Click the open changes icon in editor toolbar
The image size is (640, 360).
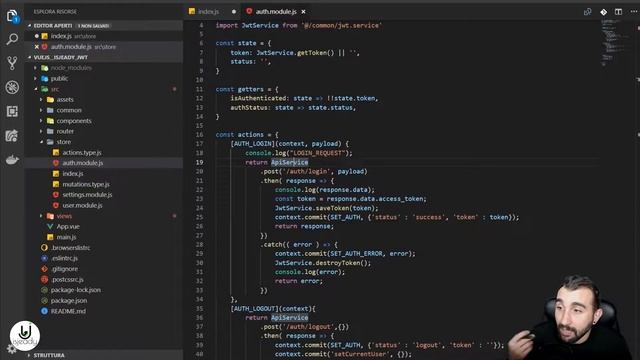tap(587, 12)
